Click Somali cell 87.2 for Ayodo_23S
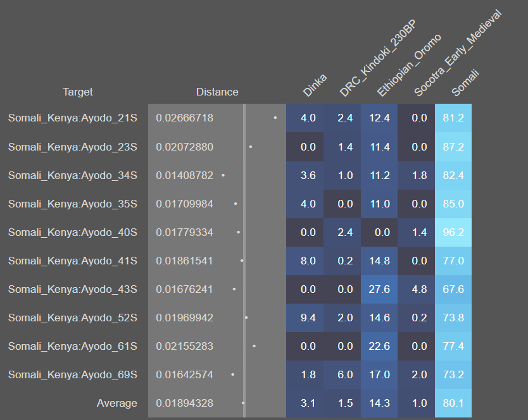 [453, 147]
